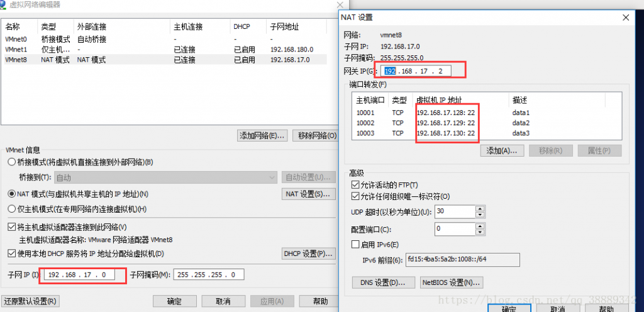Click the DHCP column header
The image size is (644, 312).
point(248,26)
